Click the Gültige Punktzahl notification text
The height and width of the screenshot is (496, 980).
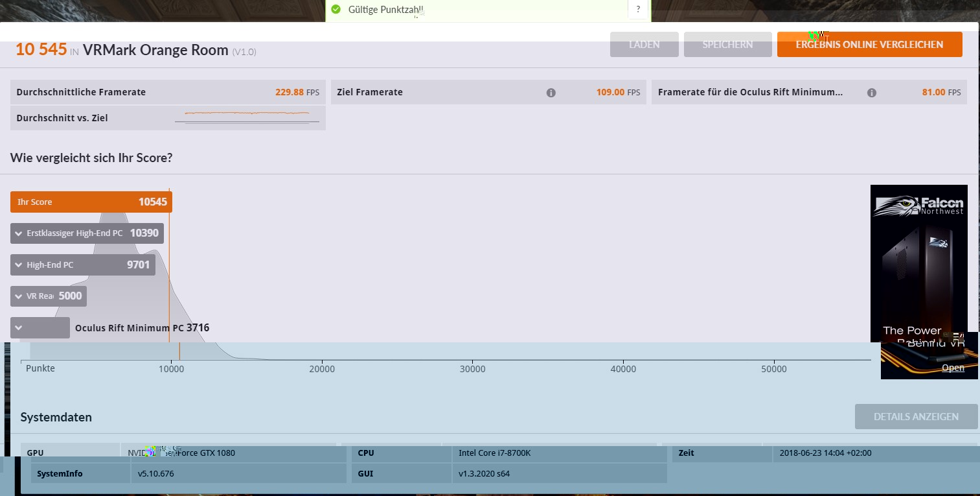tap(386, 10)
